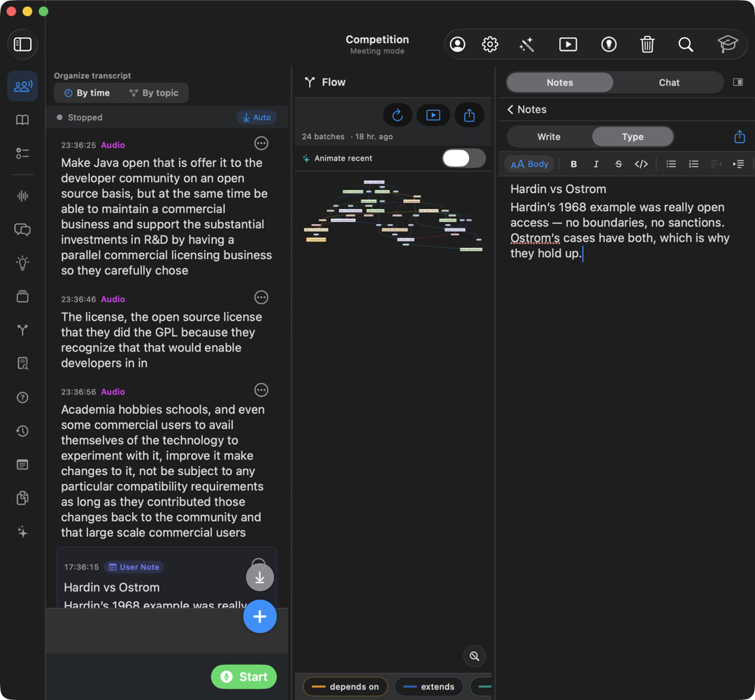Select the meeting participants sidebar icon
The image size is (755, 700).
[22, 86]
